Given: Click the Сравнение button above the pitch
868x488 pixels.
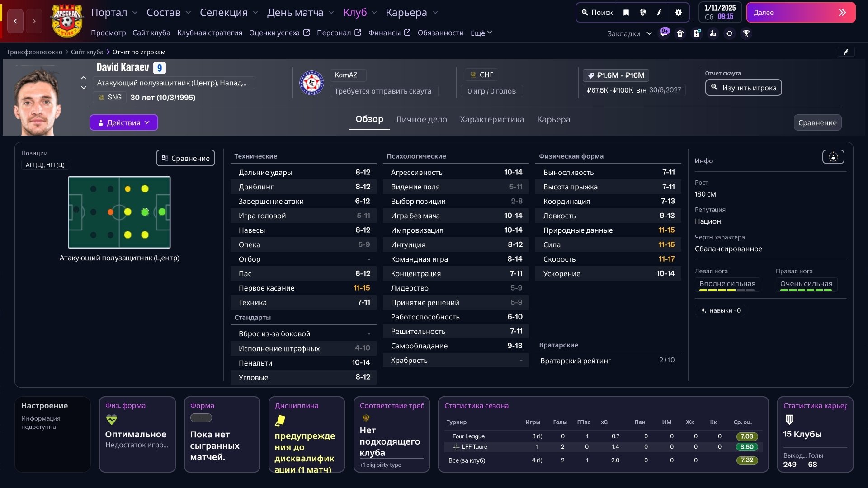Looking at the screenshot, I should [185, 158].
